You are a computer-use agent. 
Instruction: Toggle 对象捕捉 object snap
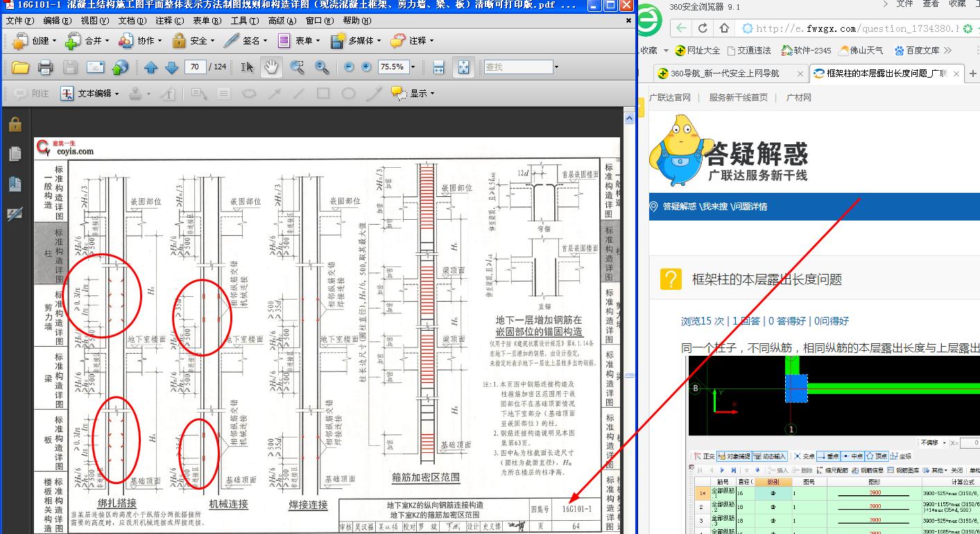point(734,456)
